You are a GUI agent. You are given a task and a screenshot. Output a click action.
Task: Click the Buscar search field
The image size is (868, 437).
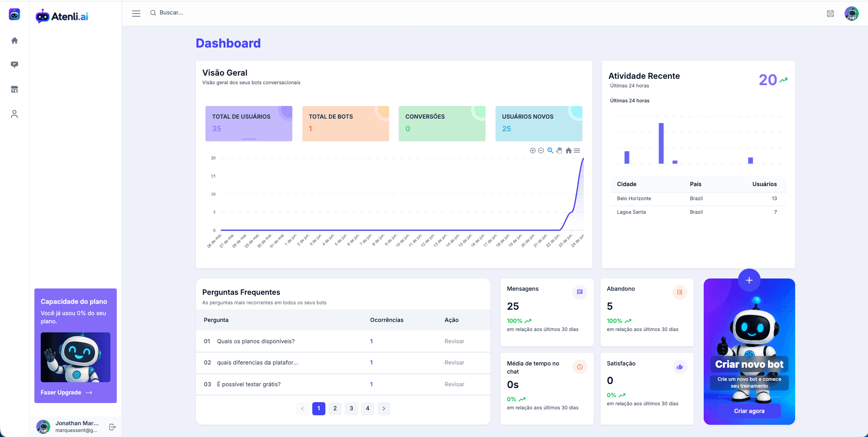(x=172, y=13)
